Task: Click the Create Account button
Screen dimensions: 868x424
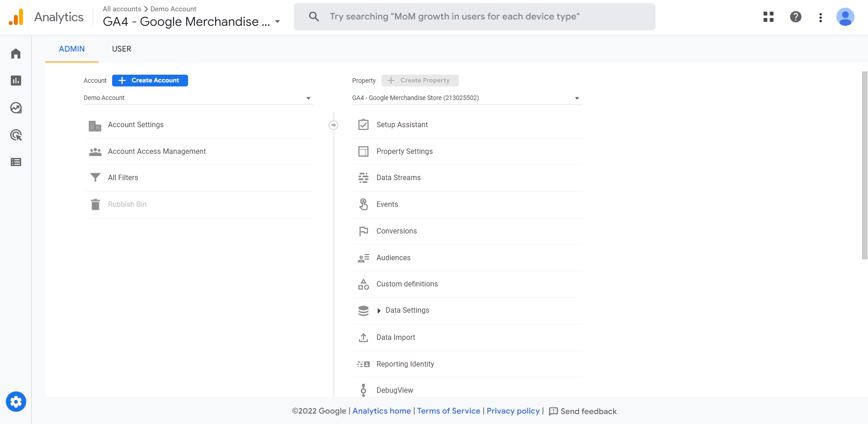Action: (x=150, y=81)
